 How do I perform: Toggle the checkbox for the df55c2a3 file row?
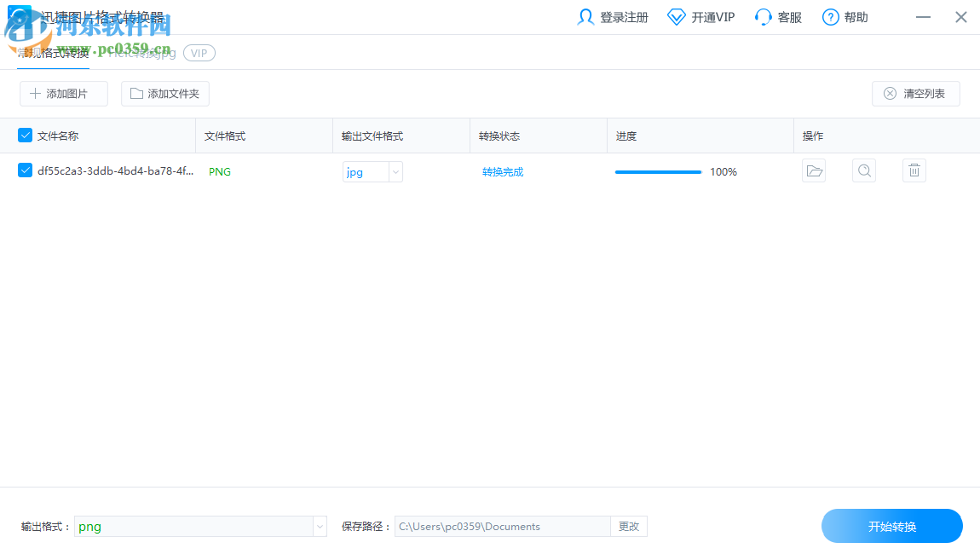point(25,170)
